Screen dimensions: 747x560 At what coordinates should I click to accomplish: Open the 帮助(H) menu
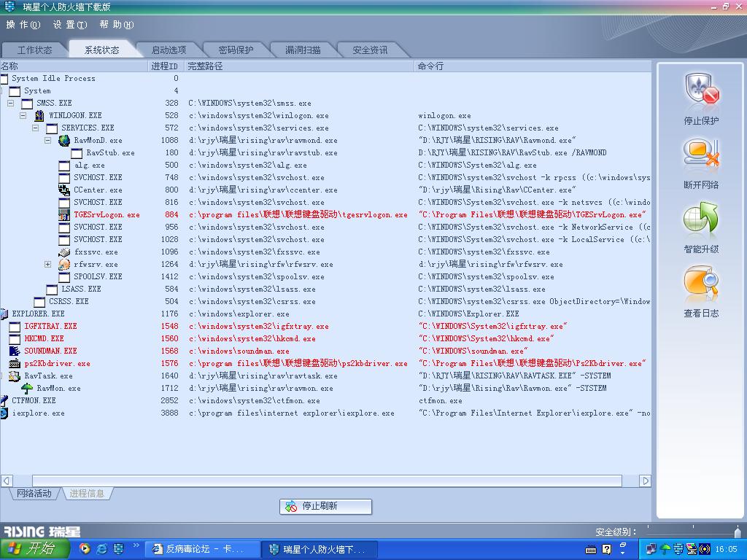(x=116, y=24)
